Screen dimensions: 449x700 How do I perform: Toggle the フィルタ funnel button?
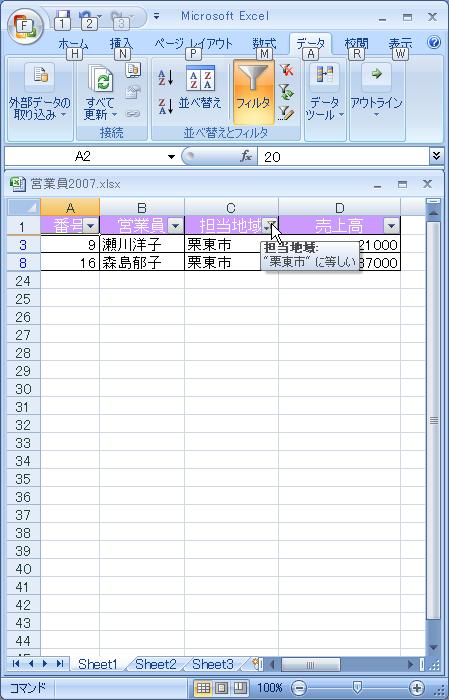pyautogui.click(x=254, y=92)
